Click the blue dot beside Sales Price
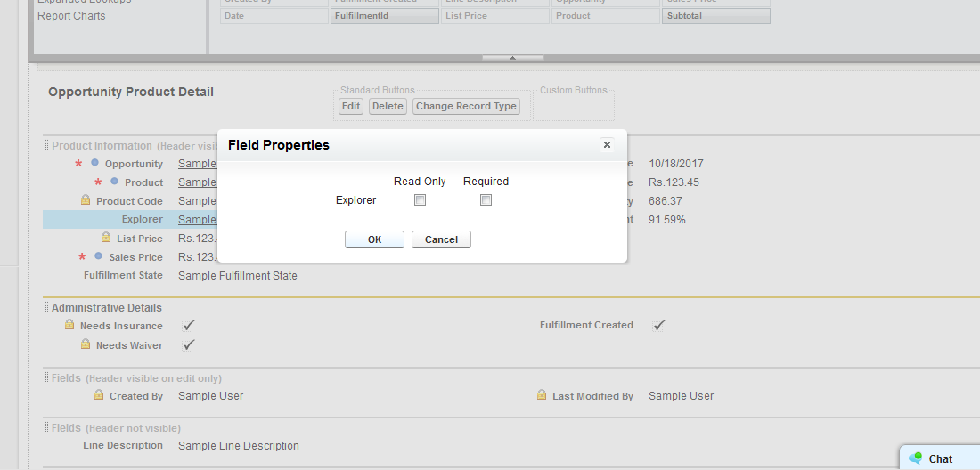The width and height of the screenshot is (980, 470). pos(99,255)
